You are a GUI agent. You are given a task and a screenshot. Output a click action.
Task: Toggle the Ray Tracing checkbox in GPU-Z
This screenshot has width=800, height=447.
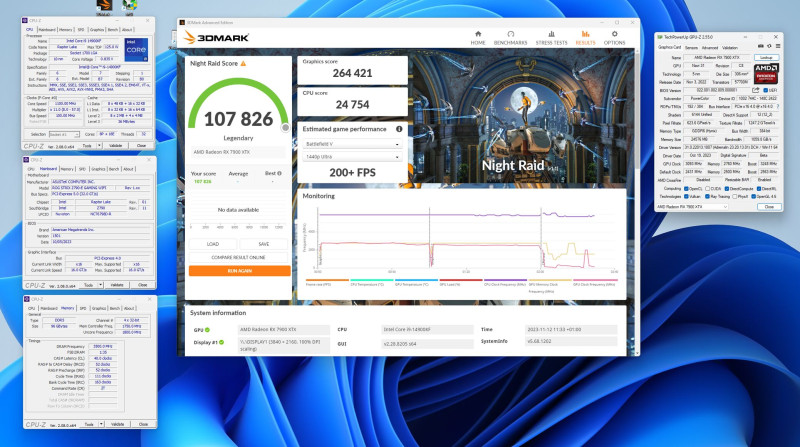pos(708,196)
